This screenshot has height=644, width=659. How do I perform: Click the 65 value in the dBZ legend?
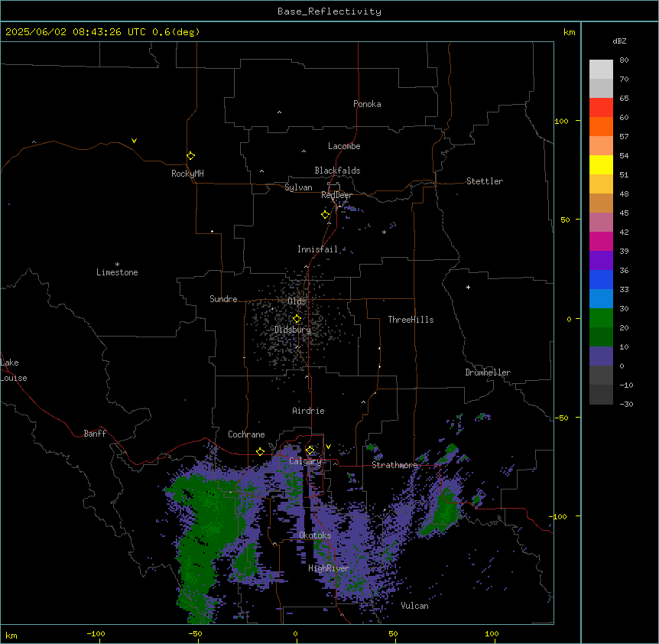tap(624, 99)
